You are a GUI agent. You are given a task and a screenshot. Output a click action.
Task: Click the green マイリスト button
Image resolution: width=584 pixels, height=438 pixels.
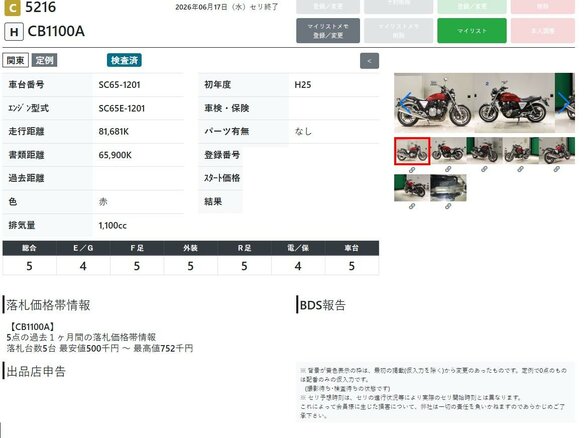472,31
